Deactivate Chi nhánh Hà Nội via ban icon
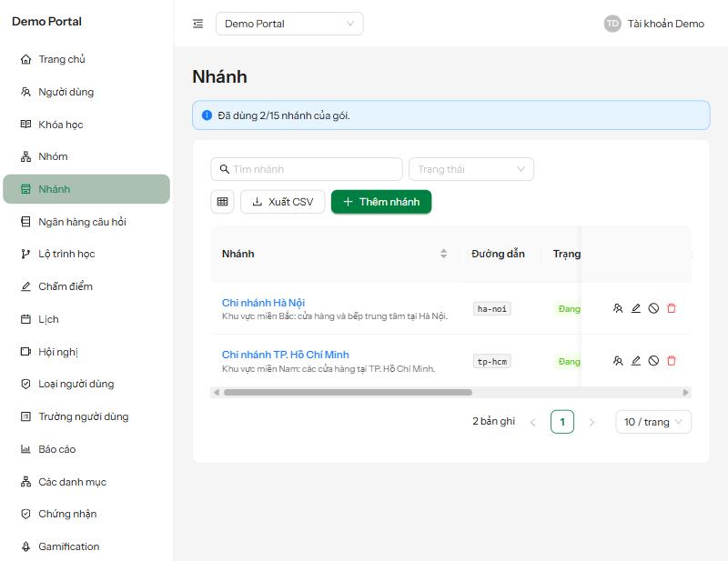The width and height of the screenshot is (728, 561). pos(653,308)
